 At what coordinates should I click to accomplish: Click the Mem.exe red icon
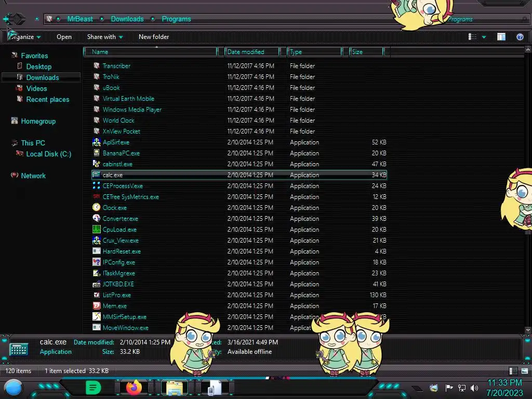(96, 305)
